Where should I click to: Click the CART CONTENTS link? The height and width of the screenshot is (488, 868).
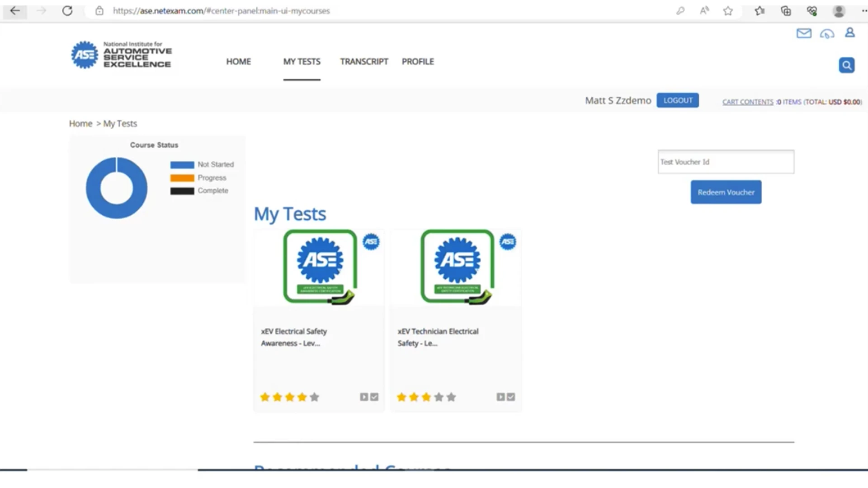pos(748,102)
